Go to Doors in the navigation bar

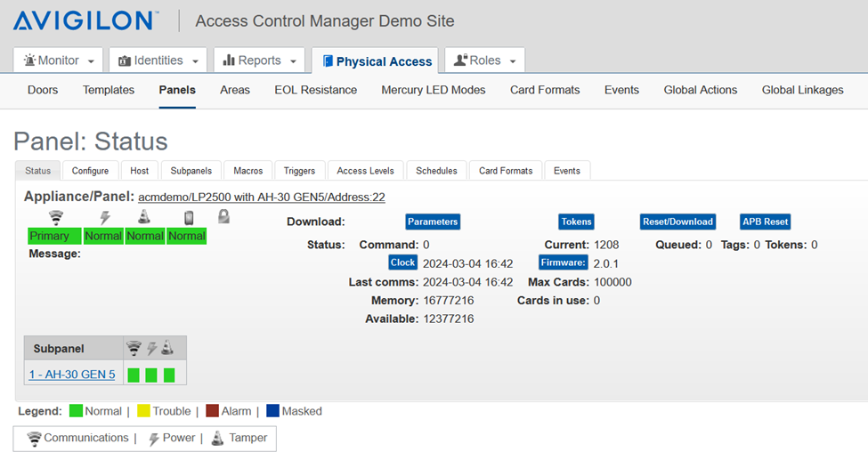click(x=43, y=90)
